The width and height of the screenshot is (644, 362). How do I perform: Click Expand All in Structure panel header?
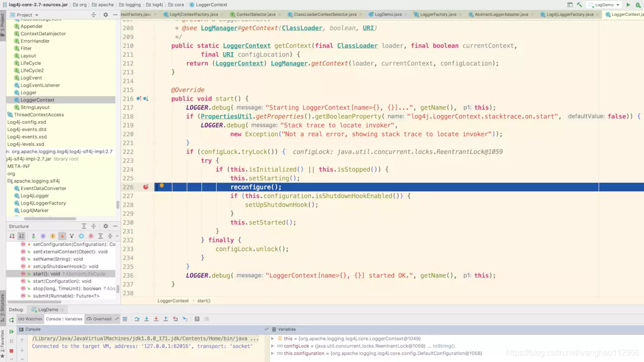tap(84, 226)
